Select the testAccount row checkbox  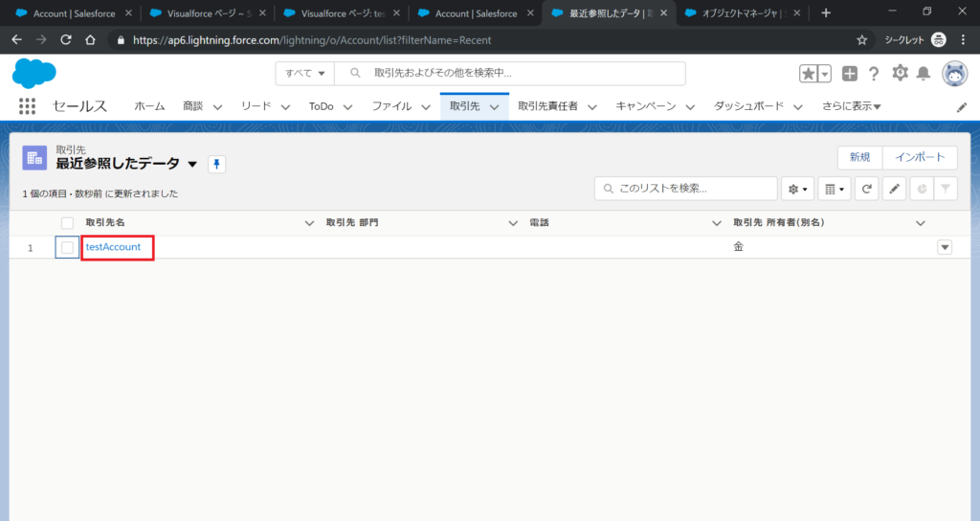pyautogui.click(x=67, y=248)
